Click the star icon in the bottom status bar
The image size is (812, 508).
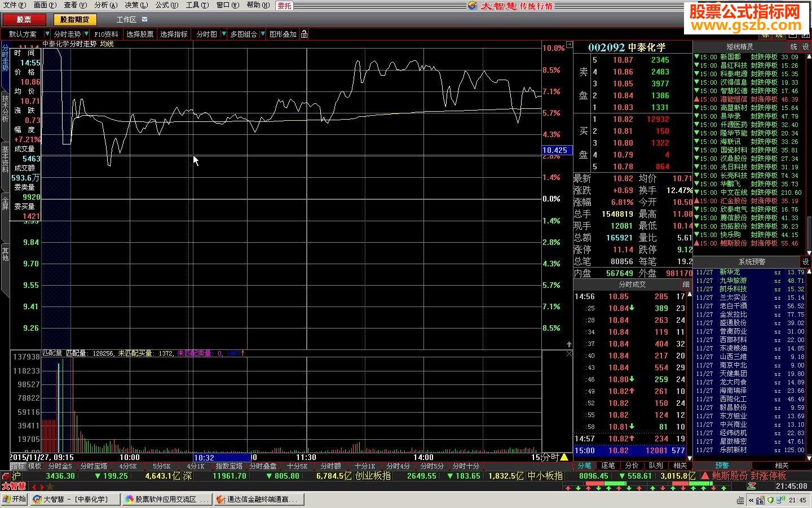click(x=49, y=487)
